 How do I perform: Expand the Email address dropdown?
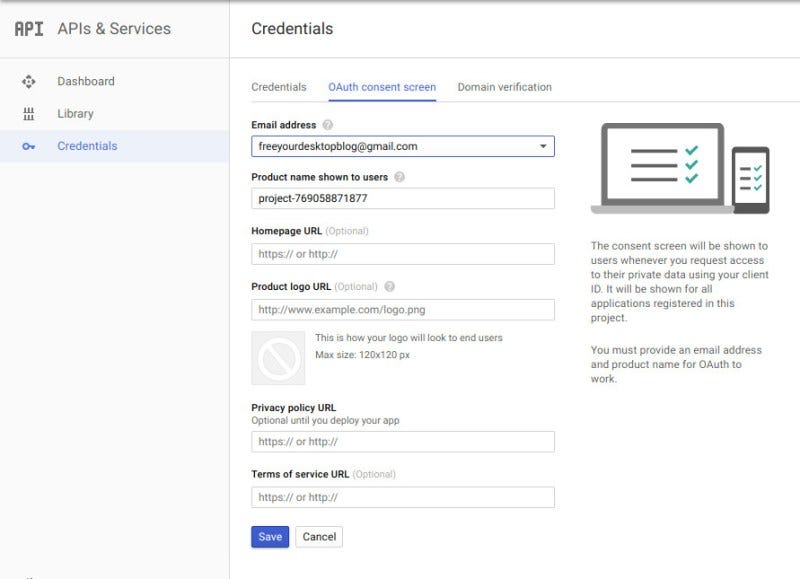pos(403,146)
